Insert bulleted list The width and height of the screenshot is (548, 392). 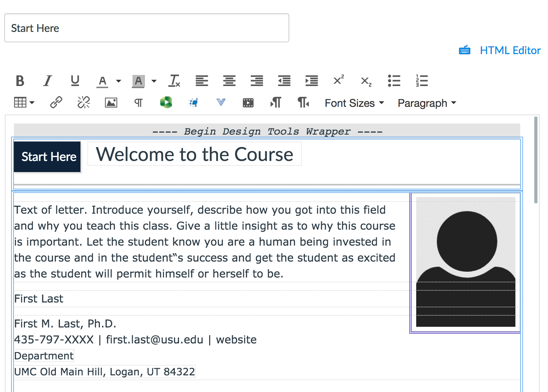pos(394,81)
